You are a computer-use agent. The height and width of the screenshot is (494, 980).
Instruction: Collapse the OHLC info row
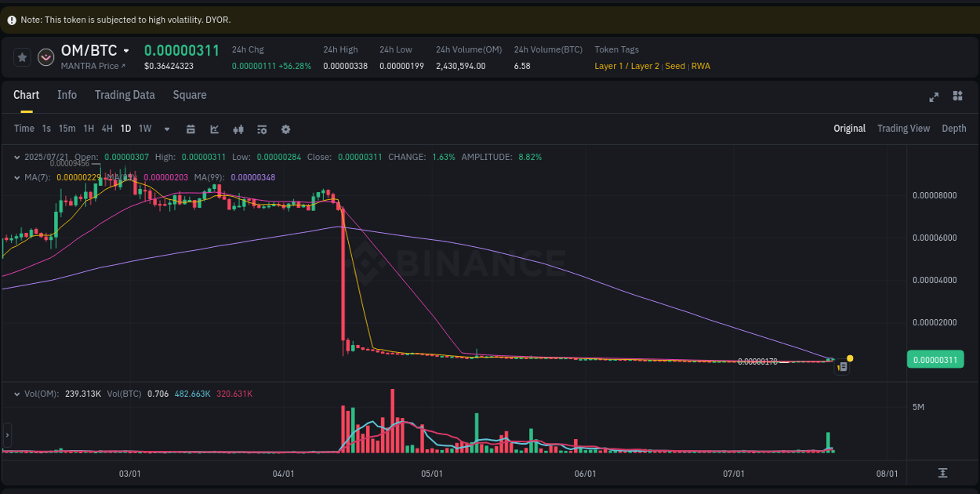tap(16, 157)
